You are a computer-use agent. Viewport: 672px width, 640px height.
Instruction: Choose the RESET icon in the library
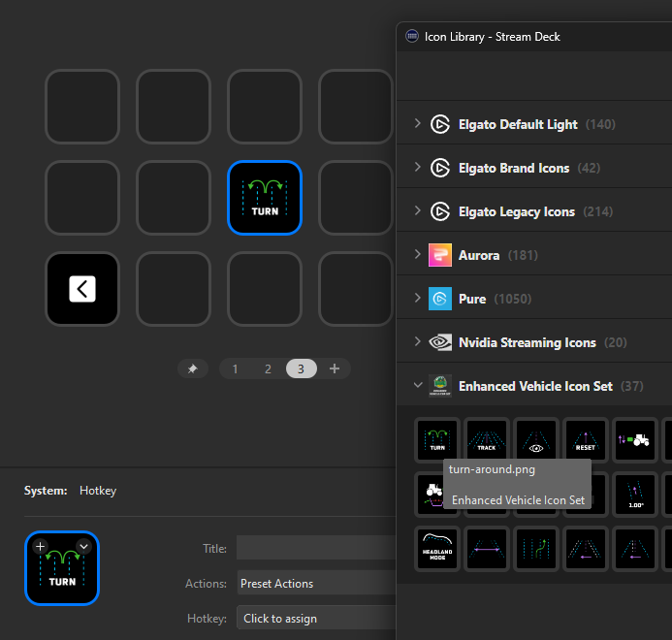click(586, 440)
